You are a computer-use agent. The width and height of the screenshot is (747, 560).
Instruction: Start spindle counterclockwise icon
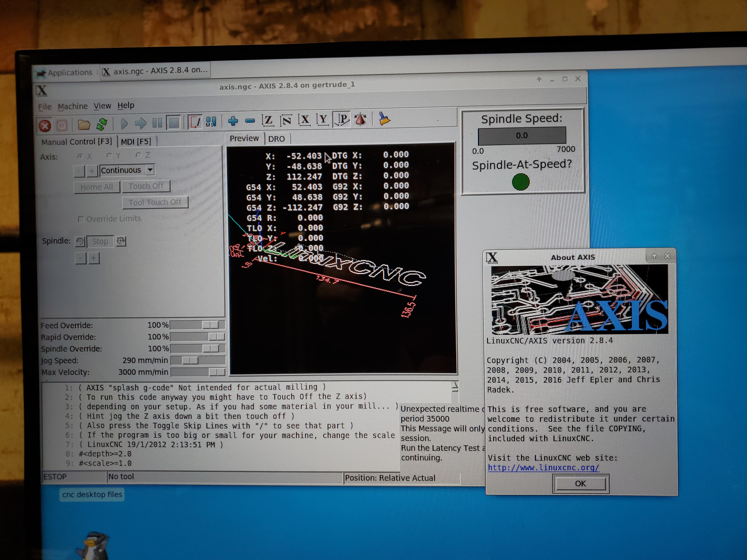pos(80,241)
